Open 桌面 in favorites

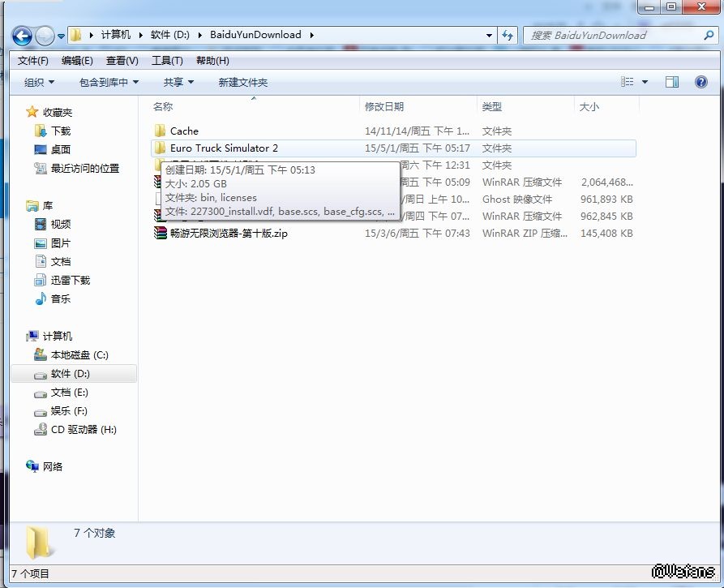(61, 150)
